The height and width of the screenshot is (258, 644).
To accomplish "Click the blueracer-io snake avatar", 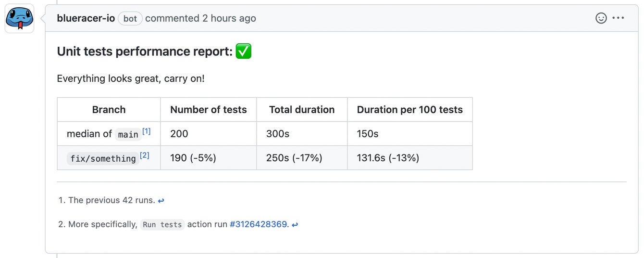I will click(19, 19).
